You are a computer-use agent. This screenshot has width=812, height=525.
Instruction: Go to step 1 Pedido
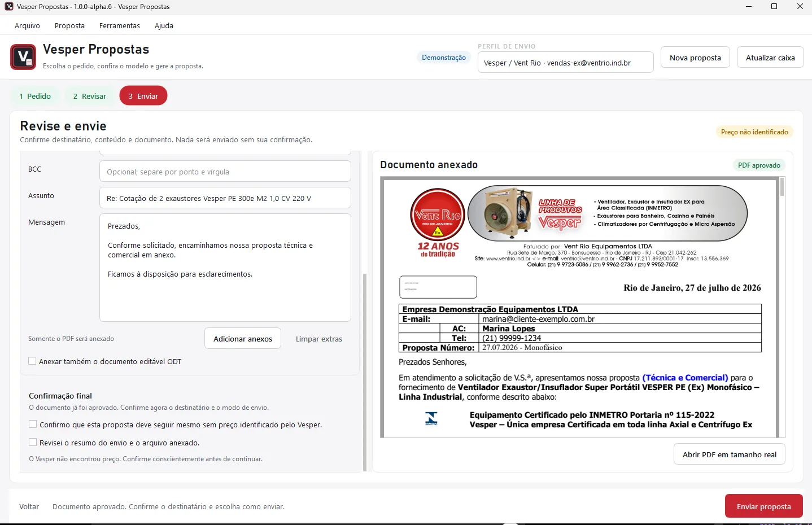[x=35, y=96]
